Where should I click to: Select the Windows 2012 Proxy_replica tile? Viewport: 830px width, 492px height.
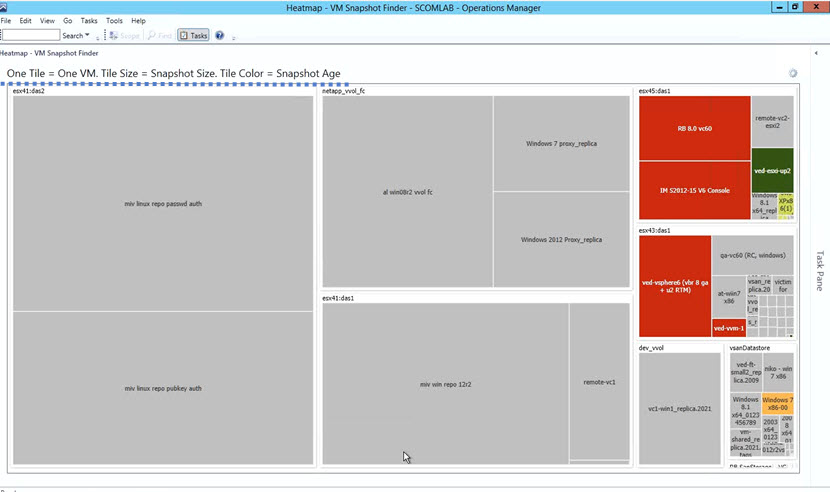click(x=562, y=239)
